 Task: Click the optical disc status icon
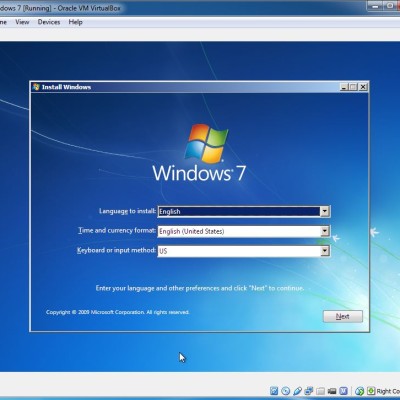coord(286,391)
